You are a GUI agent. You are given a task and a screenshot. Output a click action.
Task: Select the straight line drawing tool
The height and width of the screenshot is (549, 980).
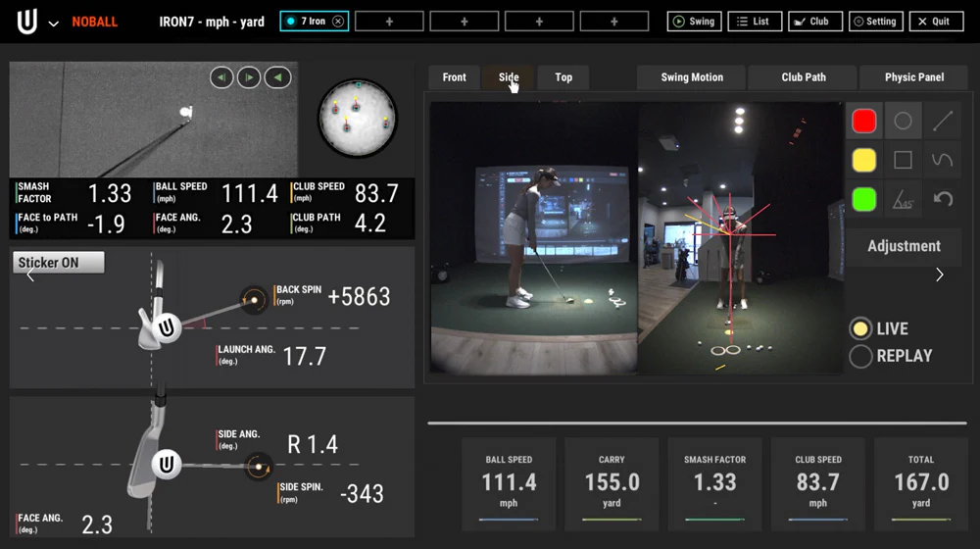pos(943,121)
